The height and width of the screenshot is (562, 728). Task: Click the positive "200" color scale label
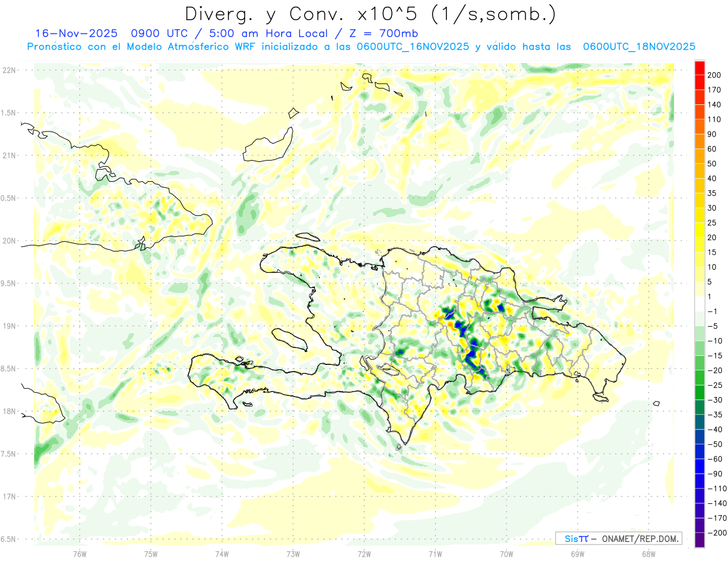click(714, 75)
